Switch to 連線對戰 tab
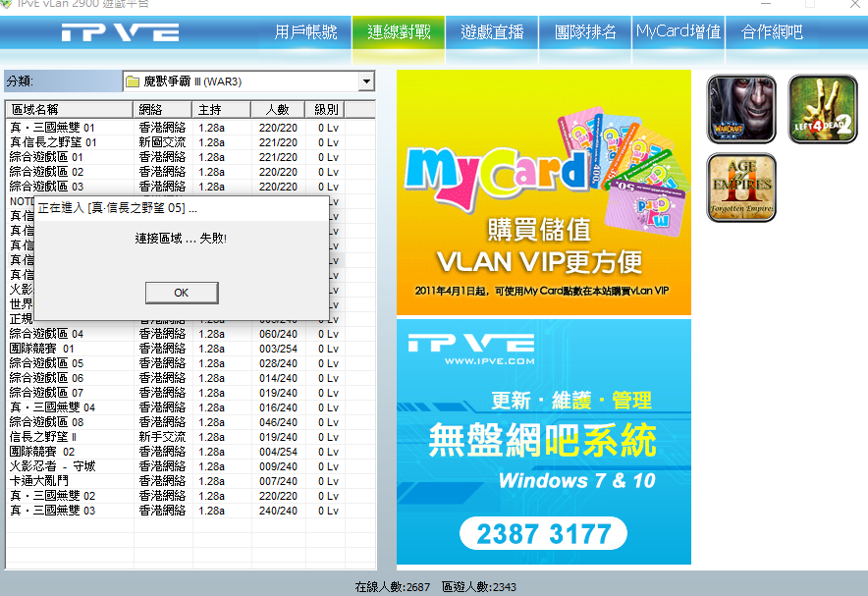The width and height of the screenshot is (868, 596). coord(399,32)
